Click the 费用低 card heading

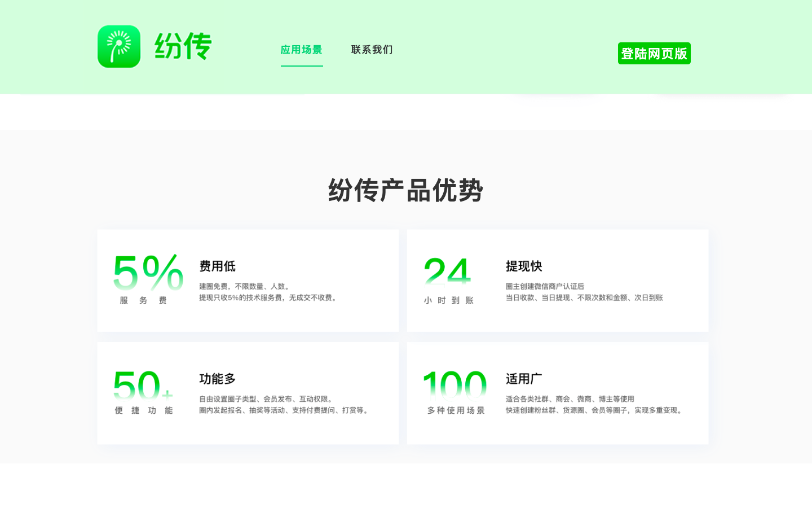pos(217,266)
